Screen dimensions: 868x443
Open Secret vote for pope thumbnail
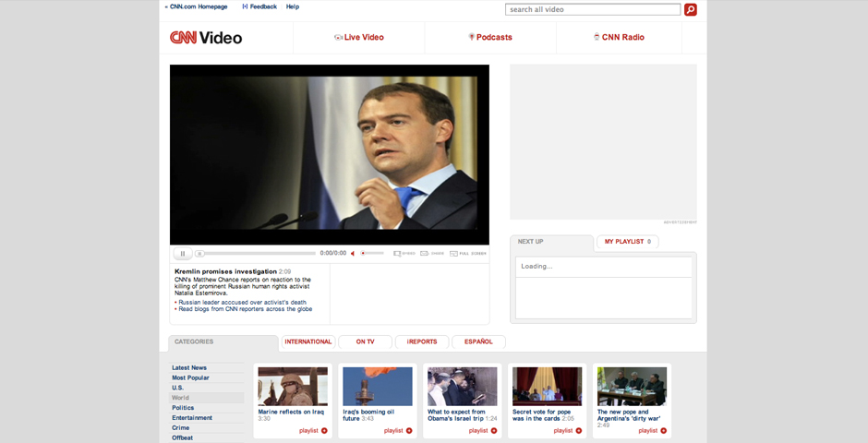pyautogui.click(x=547, y=387)
